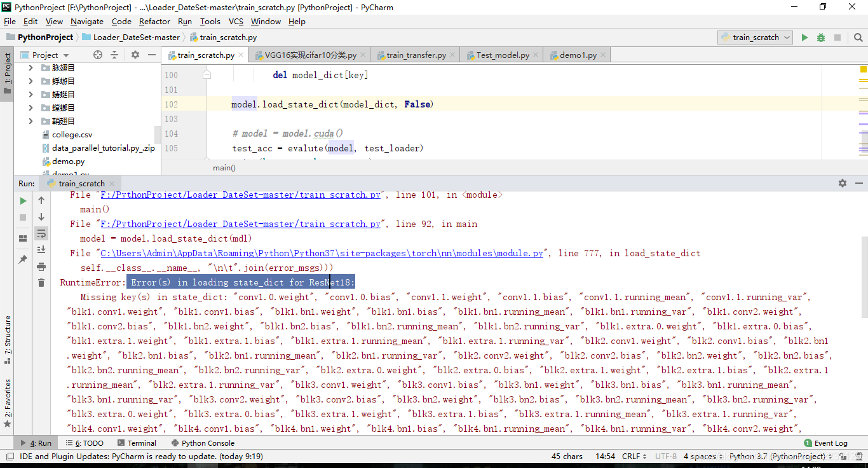Screen dimensions: 868x468
Task: Click the down the stack trace arrow
Action: coord(41,217)
